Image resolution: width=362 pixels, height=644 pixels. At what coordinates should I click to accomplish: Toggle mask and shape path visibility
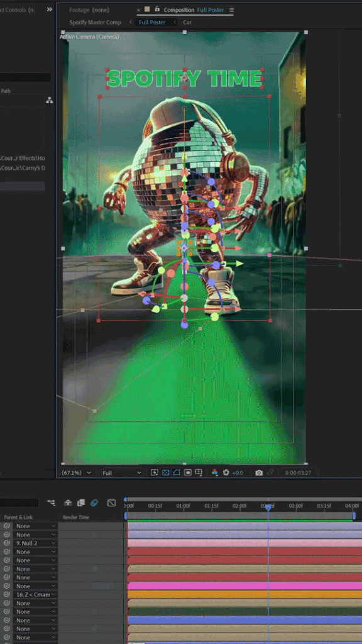tap(177, 473)
